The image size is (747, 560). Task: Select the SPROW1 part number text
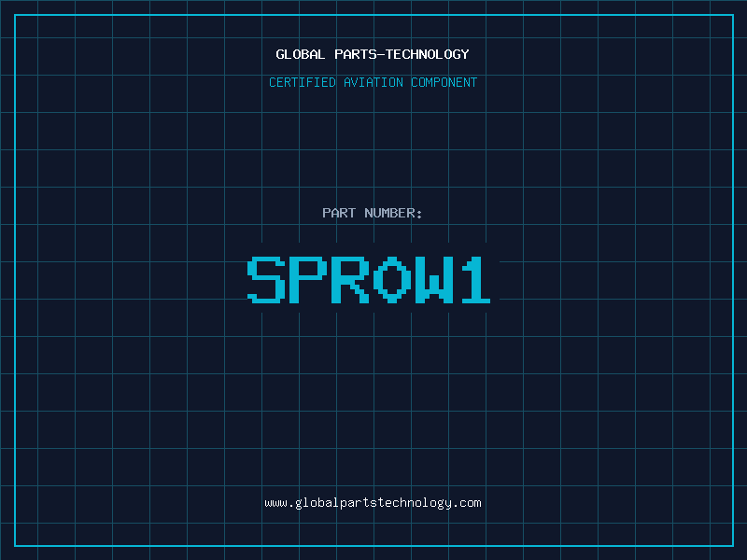pos(369,280)
